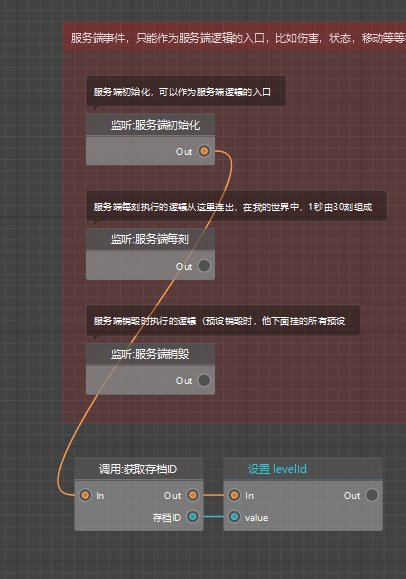Click the Out pin of 监听:服务端销毁 node

pyautogui.click(x=204, y=380)
